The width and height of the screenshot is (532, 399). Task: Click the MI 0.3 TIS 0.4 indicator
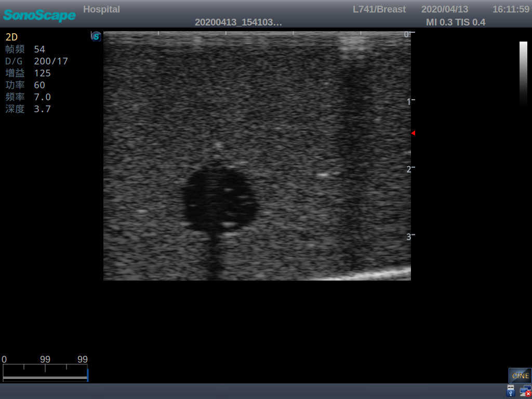456,22
